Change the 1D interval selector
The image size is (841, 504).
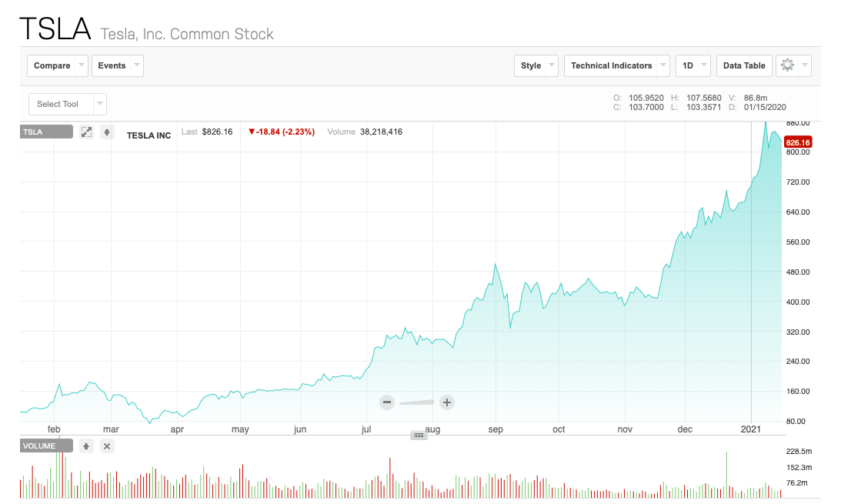pyautogui.click(x=693, y=65)
